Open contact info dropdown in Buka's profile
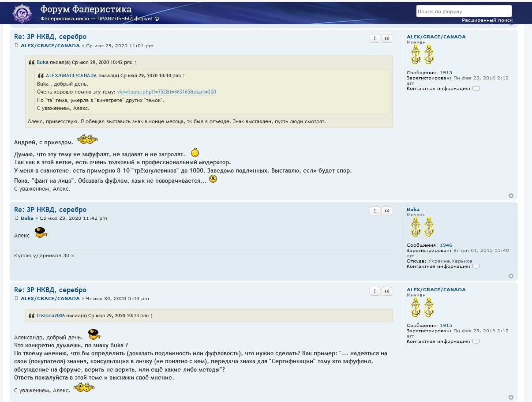This screenshot has width=532, height=402. point(476,267)
